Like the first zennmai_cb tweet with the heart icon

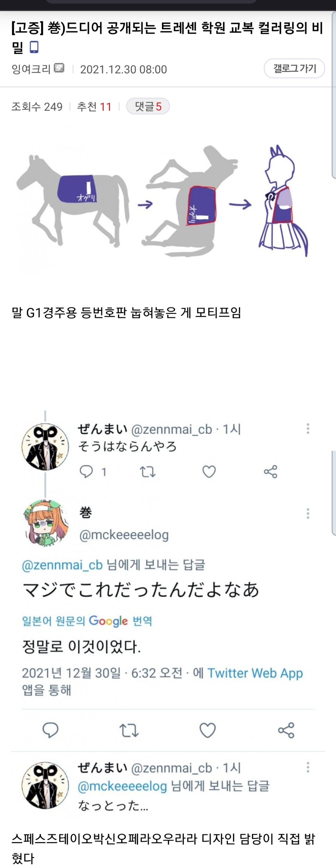pyautogui.click(x=209, y=472)
